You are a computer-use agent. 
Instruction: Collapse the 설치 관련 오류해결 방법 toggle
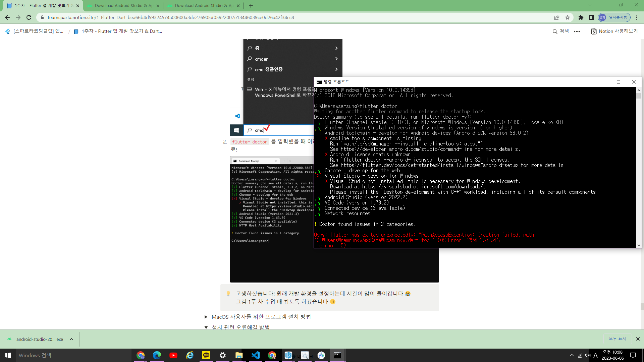[x=206, y=327]
